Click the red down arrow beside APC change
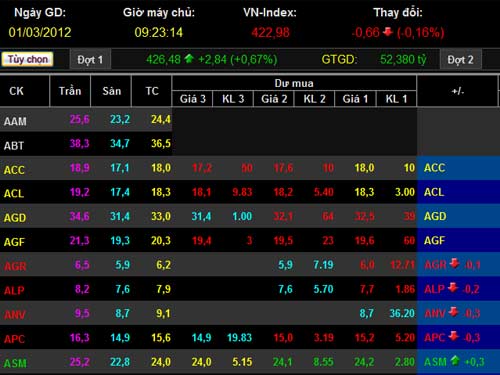The height and width of the screenshot is (375, 500). click(453, 336)
